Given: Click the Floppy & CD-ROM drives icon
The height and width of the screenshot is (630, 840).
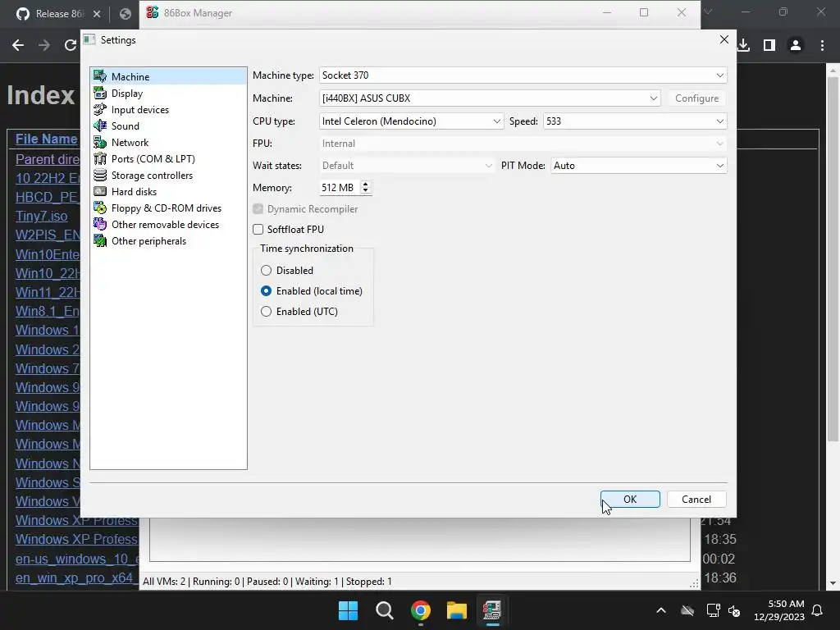Looking at the screenshot, I should coord(100,208).
